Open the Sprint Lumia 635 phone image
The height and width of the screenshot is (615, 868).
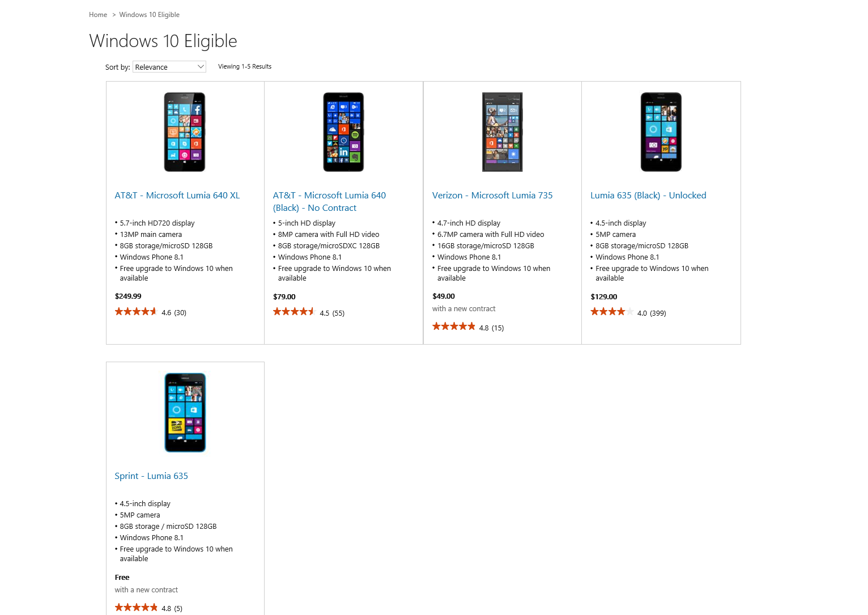tap(185, 413)
